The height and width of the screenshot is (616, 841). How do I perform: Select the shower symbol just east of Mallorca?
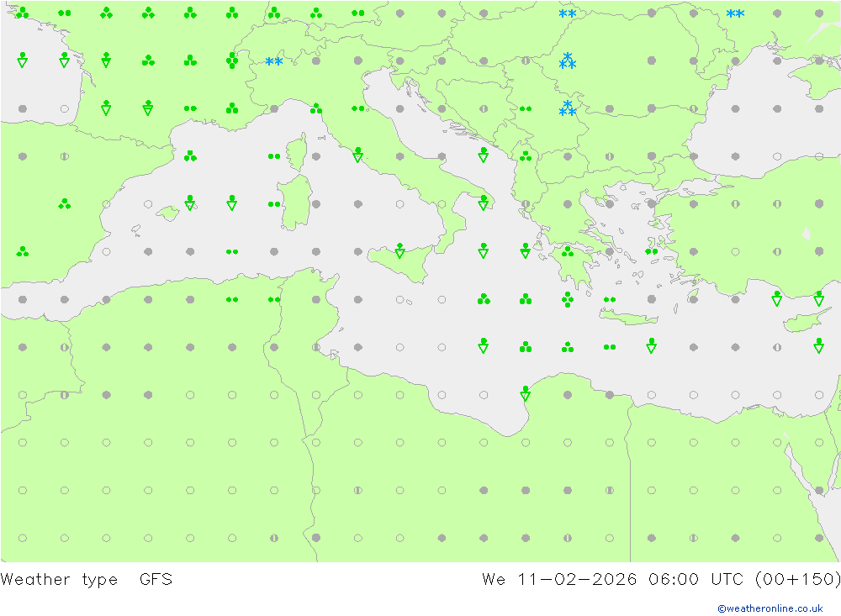(190, 203)
